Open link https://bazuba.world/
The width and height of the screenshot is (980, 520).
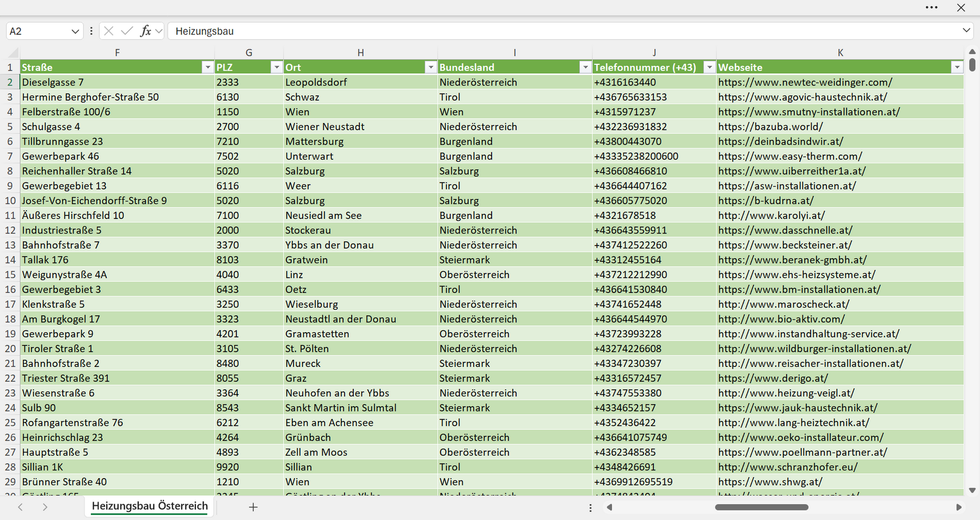coord(770,126)
